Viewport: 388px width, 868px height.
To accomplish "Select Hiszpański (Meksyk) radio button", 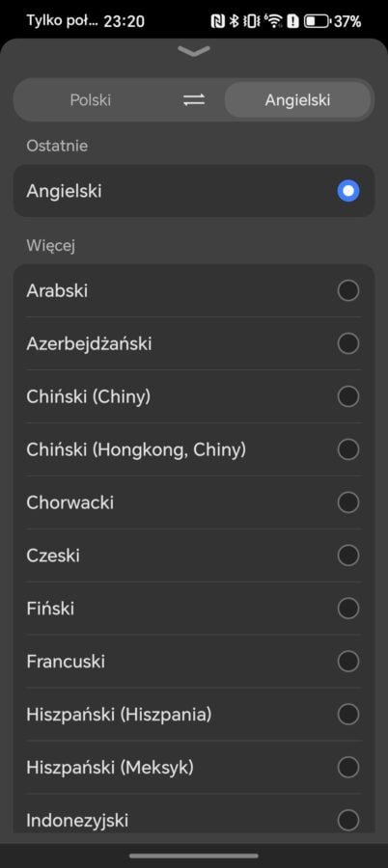I will [348, 768].
